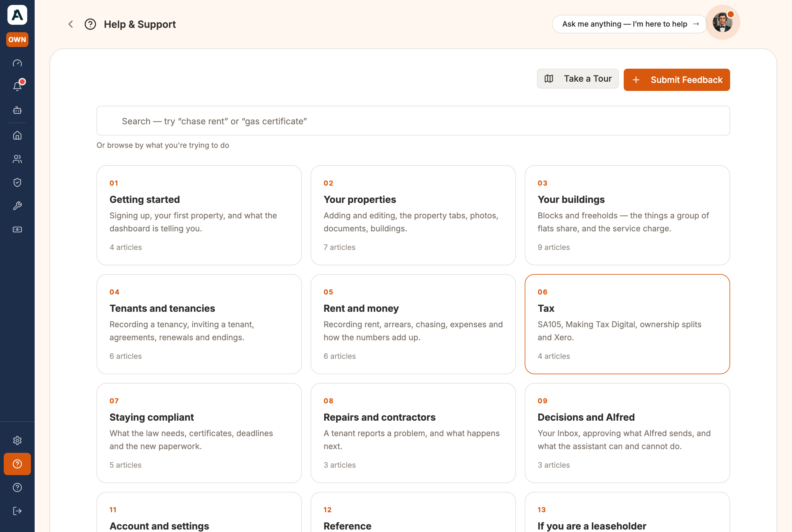The image size is (792, 532).
Task: Click 'Or browse by what you're trying to do' text
Action: [x=163, y=145]
